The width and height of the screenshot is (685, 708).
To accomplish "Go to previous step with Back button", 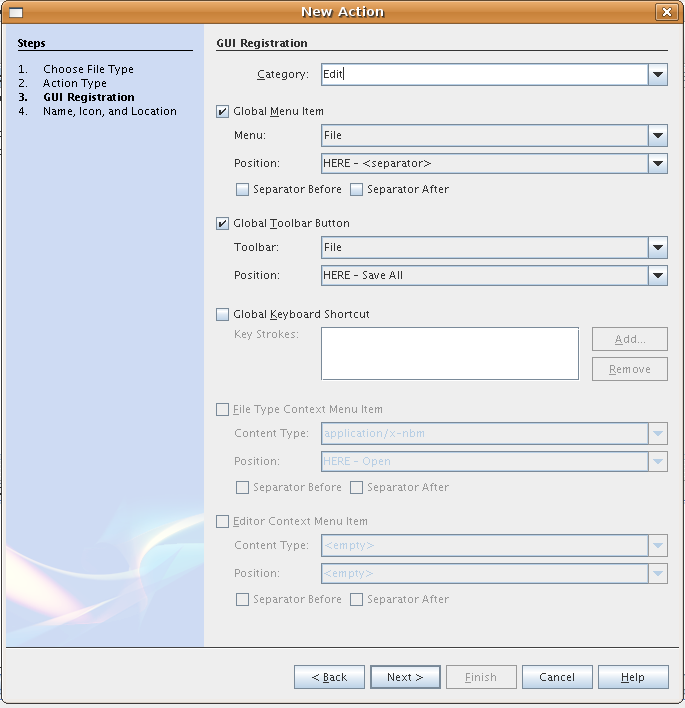I will pos(329,677).
